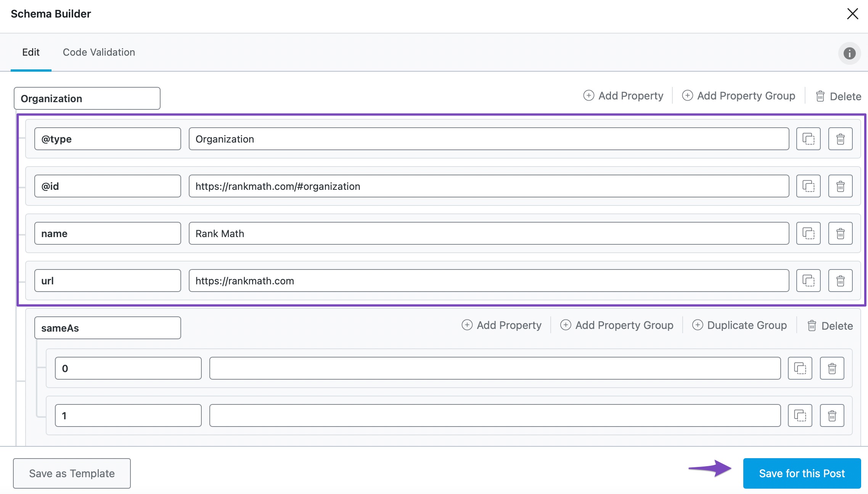
Task: Focus empty value field for item 0
Action: [x=495, y=368]
